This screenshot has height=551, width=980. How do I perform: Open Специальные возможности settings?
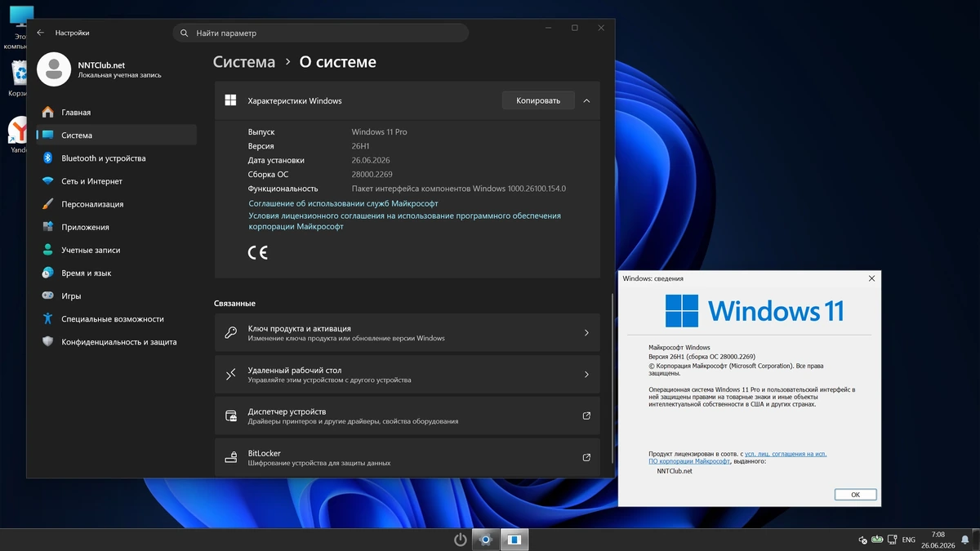114,318
